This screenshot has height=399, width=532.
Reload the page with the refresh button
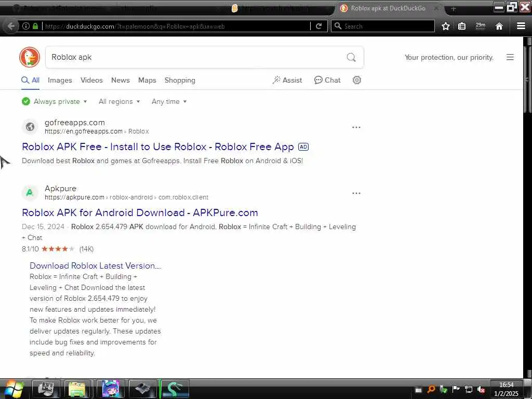click(x=318, y=26)
